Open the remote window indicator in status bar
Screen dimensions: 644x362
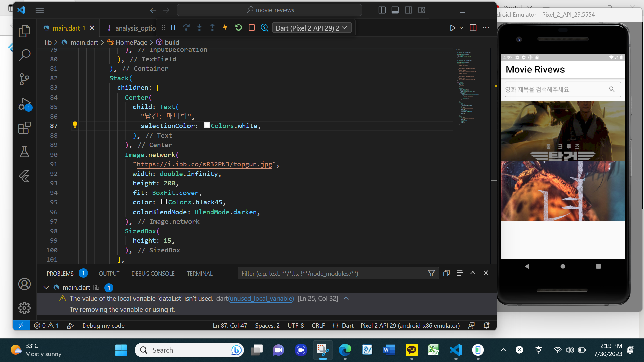pyautogui.click(x=21, y=325)
